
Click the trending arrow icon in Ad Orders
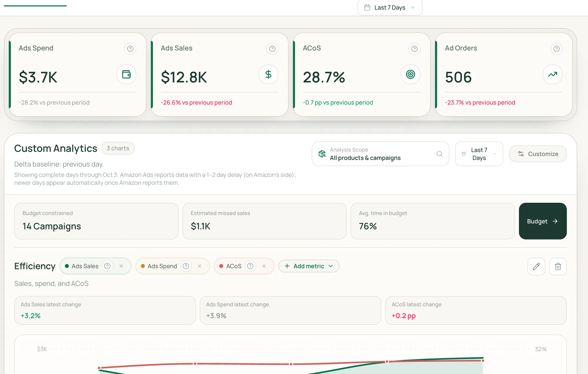552,74
